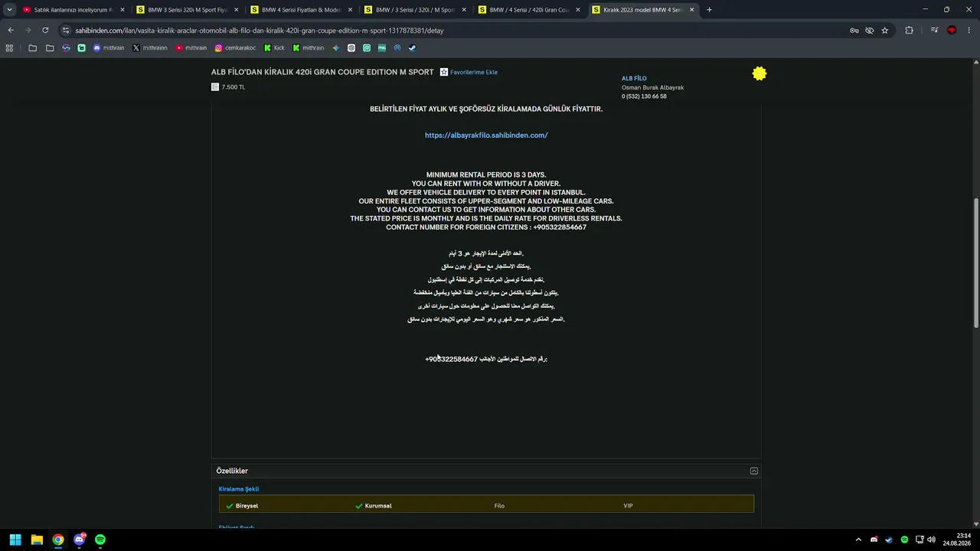This screenshot has height=551, width=980.
Task: Toggle the Bireysel option
Action: pyautogui.click(x=241, y=506)
